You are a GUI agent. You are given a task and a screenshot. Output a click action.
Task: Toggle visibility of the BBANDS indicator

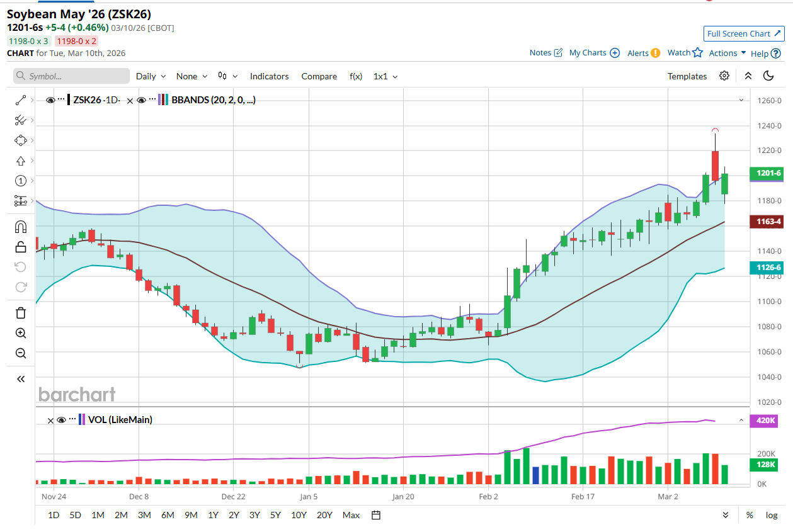(x=141, y=100)
